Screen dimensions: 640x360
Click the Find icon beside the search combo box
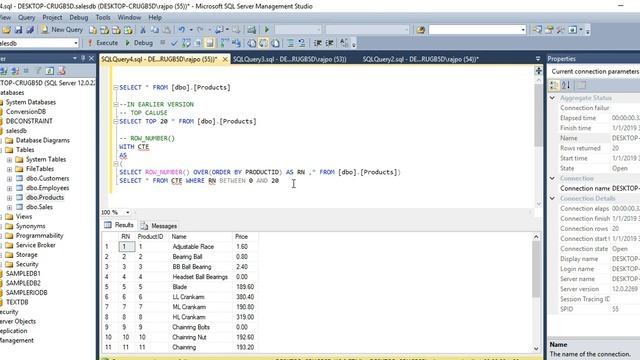pos(420,30)
